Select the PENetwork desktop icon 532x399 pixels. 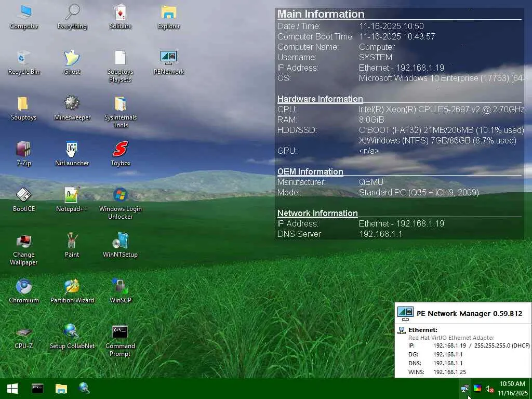click(169, 63)
